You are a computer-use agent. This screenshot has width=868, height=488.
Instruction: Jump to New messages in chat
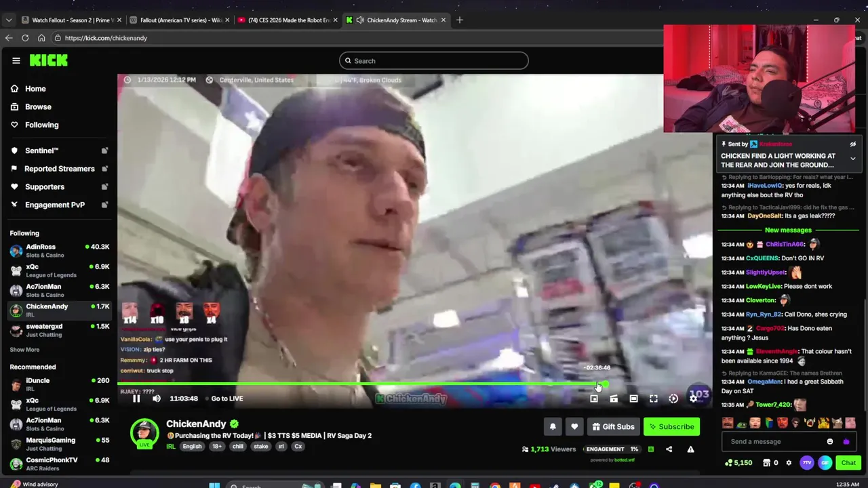788,230
